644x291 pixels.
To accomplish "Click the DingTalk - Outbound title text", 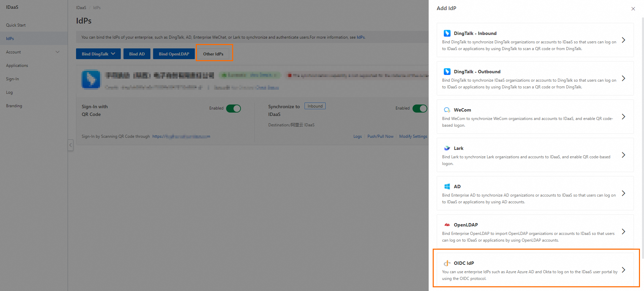I will point(477,72).
